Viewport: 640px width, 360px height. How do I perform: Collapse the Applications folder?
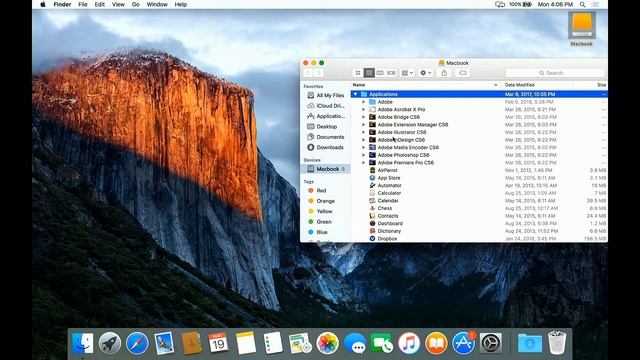pyautogui.click(x=355, y=94)
